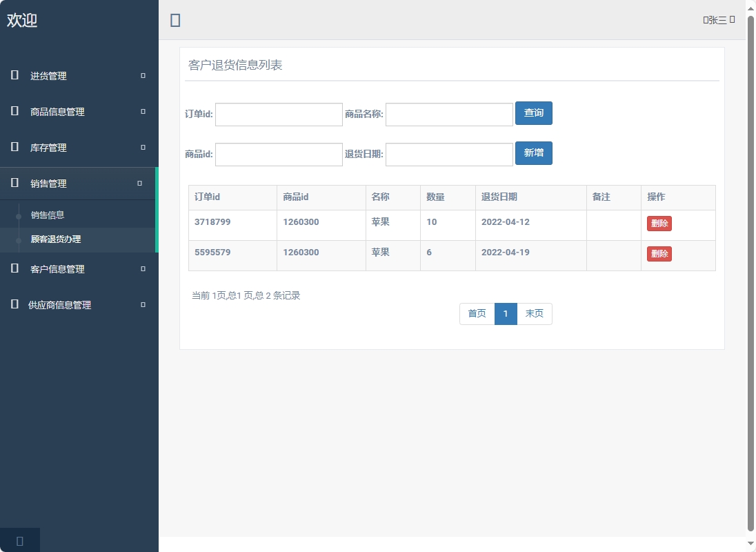Click the user icon beside 张三
The width and height of the screenshot is (756, 552).
705,21
